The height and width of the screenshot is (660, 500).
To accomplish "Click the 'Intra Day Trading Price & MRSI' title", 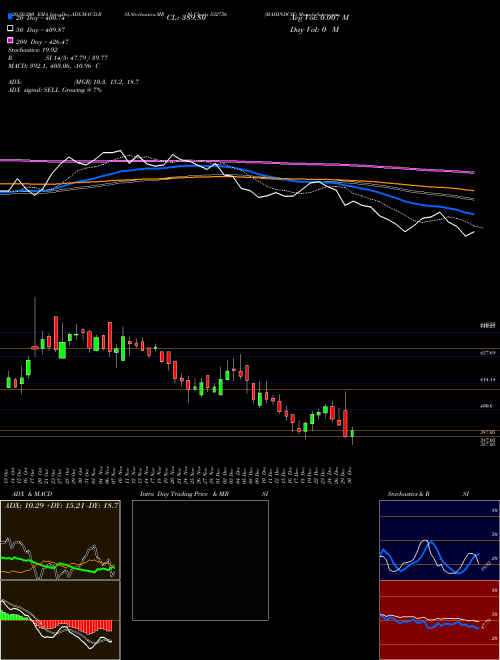I will tap(205, 494).
